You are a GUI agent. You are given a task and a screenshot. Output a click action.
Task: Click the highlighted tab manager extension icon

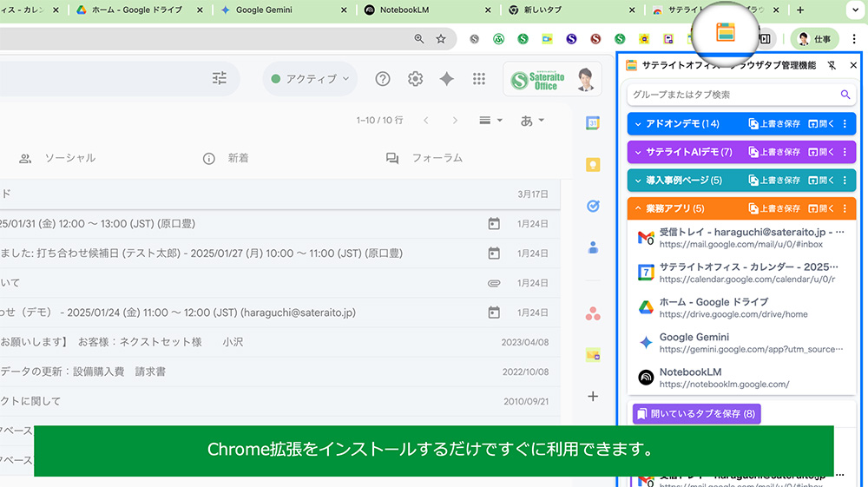725,33
